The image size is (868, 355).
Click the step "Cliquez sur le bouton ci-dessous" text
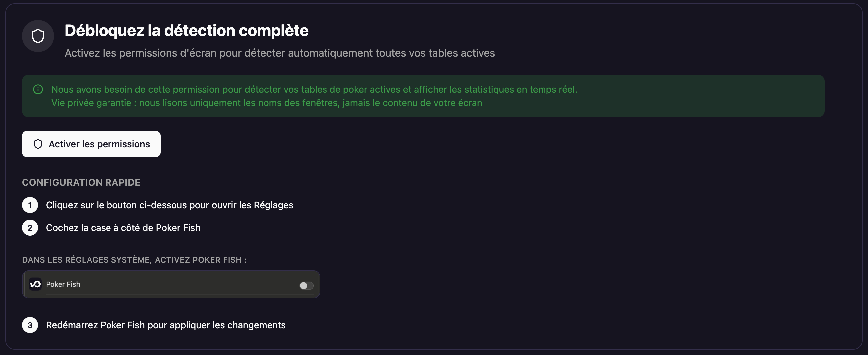tap(169, 205)
